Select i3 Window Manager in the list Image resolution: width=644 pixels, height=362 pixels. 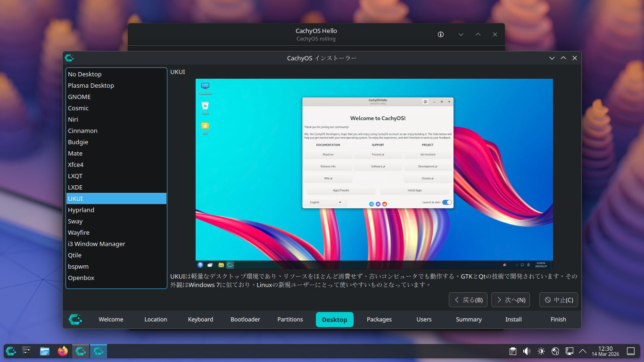[116, 244]
